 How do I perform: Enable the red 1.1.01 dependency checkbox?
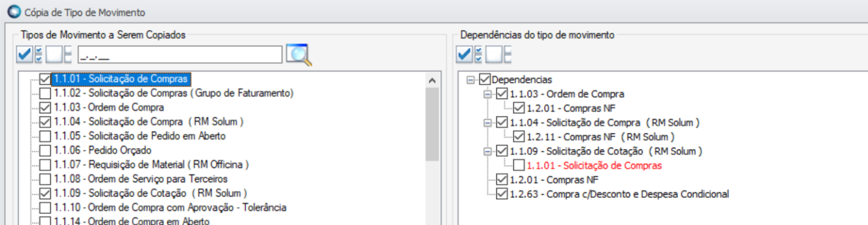click(x=518, y=166)
